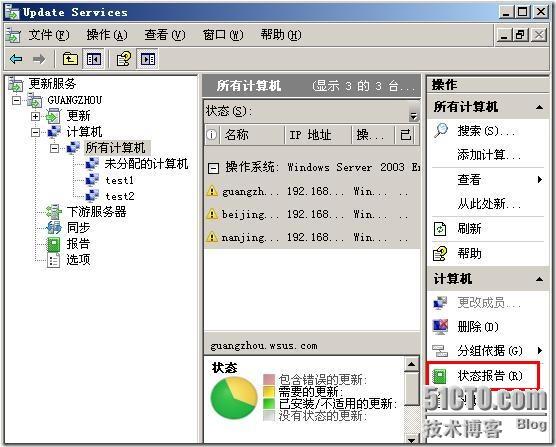Click the forward arrow toolbar button
This screenshot has height=447, width=556.
tap(39, 59)
